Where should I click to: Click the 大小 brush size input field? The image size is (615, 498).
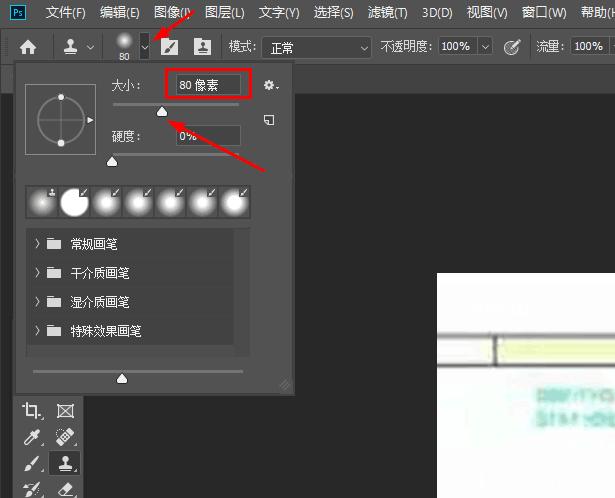209,86
